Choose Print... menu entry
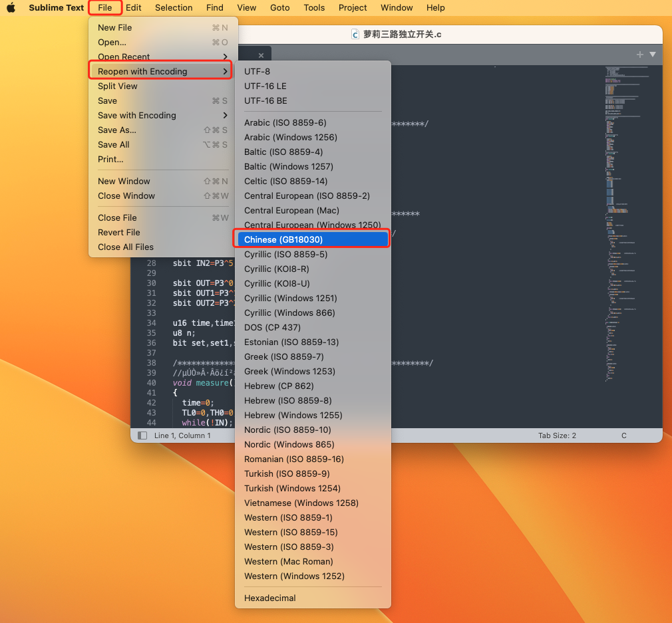The height and width of the screenshot is (623, 672). pyautogui.click(x=163, y=159)
